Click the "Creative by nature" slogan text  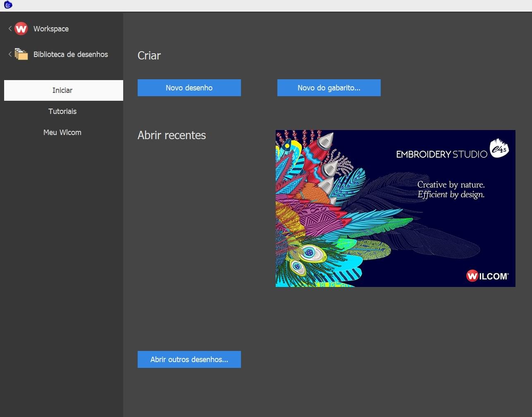451,185
